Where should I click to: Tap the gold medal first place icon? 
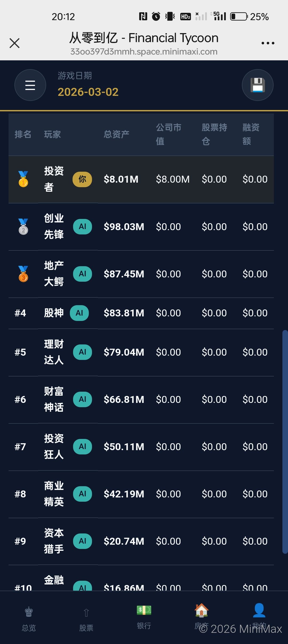click(23, 179)
